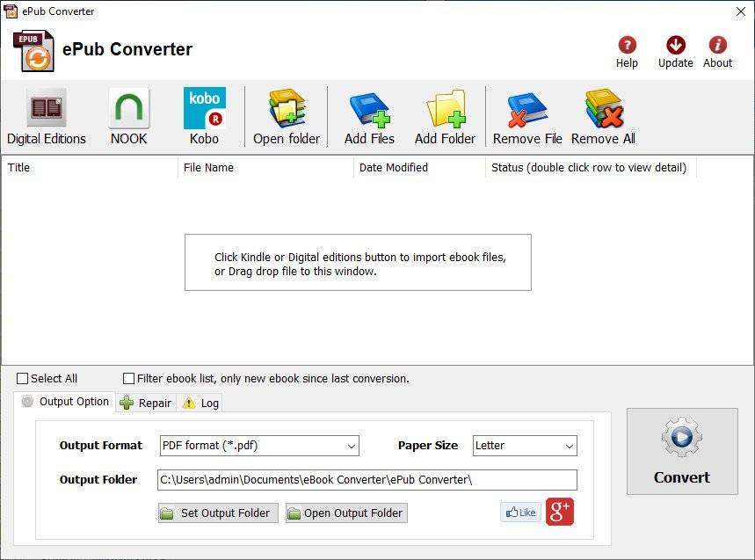Image resolution: width=755 pixels, height=560 pixels.
Task: Close the ePub Converter window
Action: [741, 11]
